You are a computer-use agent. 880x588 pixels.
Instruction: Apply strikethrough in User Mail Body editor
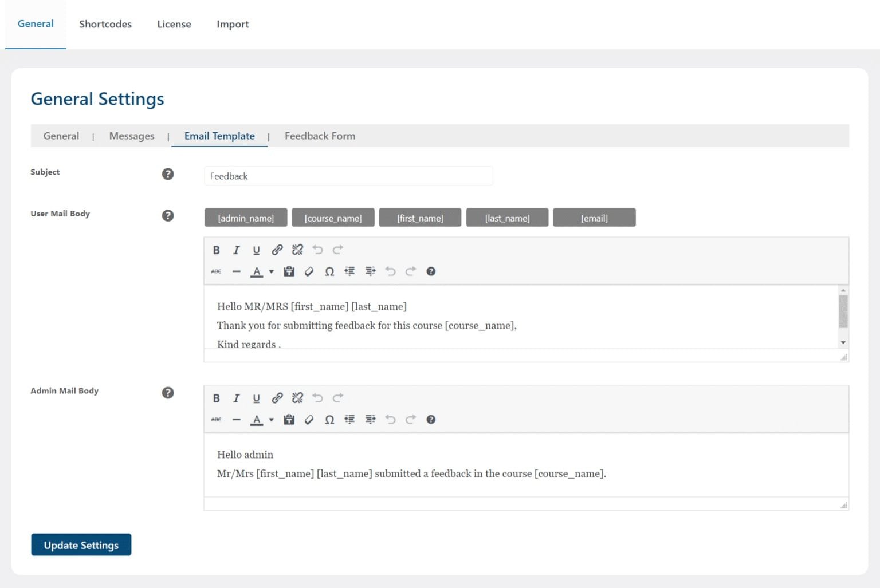click(x=216, y=271)
